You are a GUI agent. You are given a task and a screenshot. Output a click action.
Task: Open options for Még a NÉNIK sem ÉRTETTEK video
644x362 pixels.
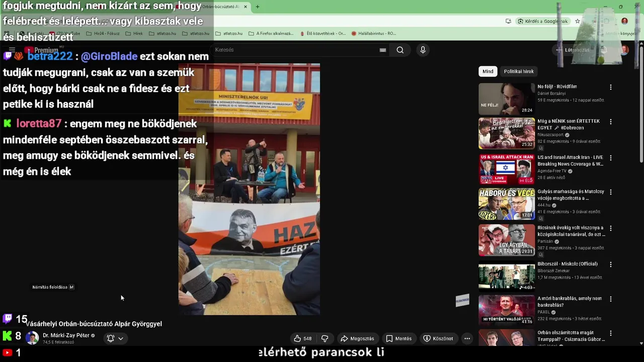click(611, 122)
